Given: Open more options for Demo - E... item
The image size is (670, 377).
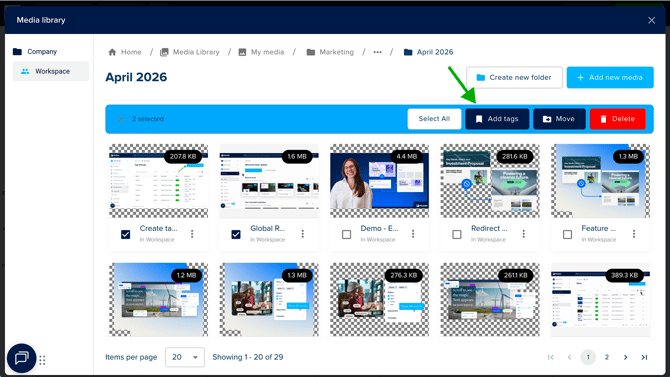Looking at the screenshot, I should [413, 234].
